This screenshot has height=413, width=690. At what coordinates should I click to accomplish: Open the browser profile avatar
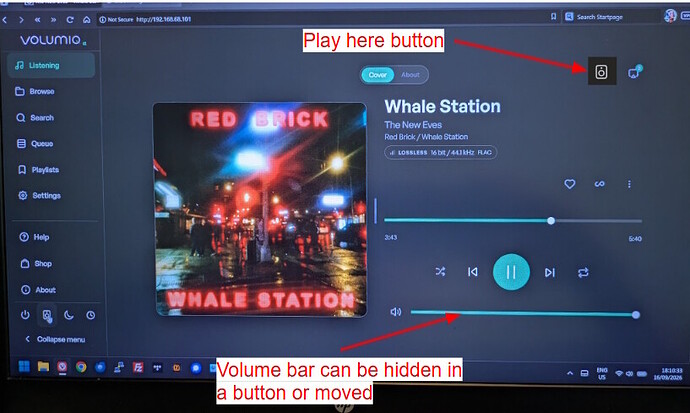tap(670, 16)
